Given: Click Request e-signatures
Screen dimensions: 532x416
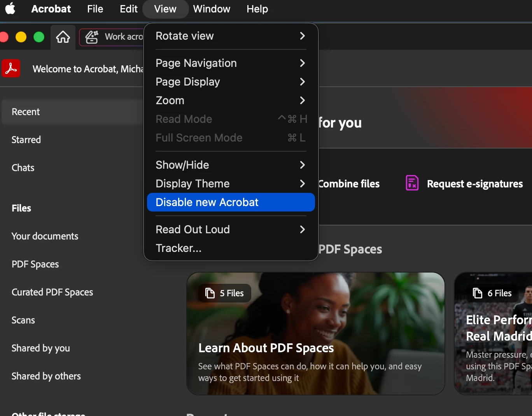Looking at the screenshot, I should 475,184.
